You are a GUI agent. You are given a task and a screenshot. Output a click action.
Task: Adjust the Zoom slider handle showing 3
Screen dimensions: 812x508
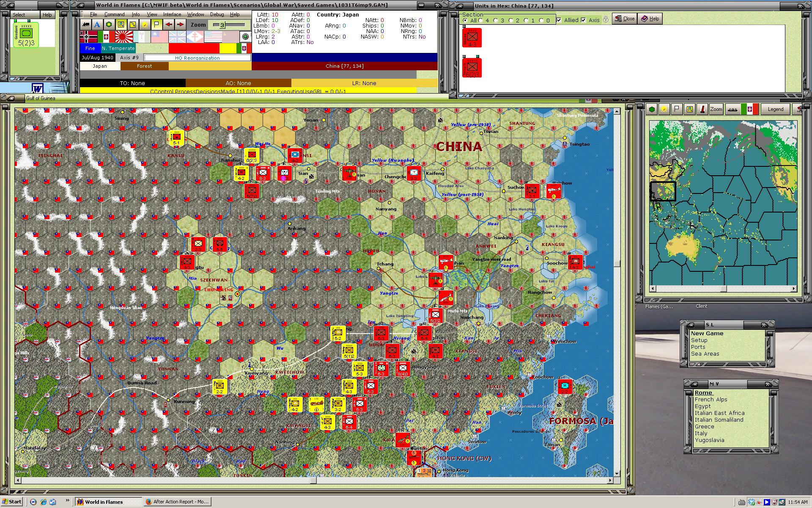(x=222, y=25)
